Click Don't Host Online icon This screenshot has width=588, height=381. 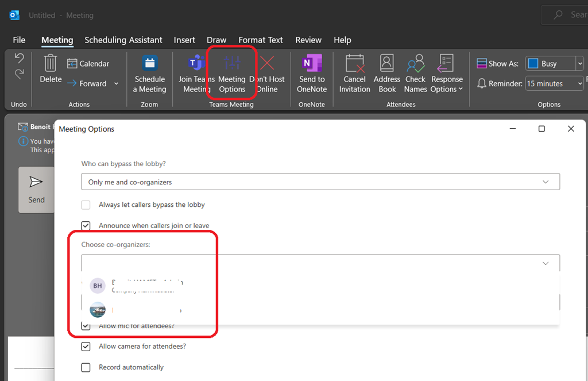tap(267, 63)
